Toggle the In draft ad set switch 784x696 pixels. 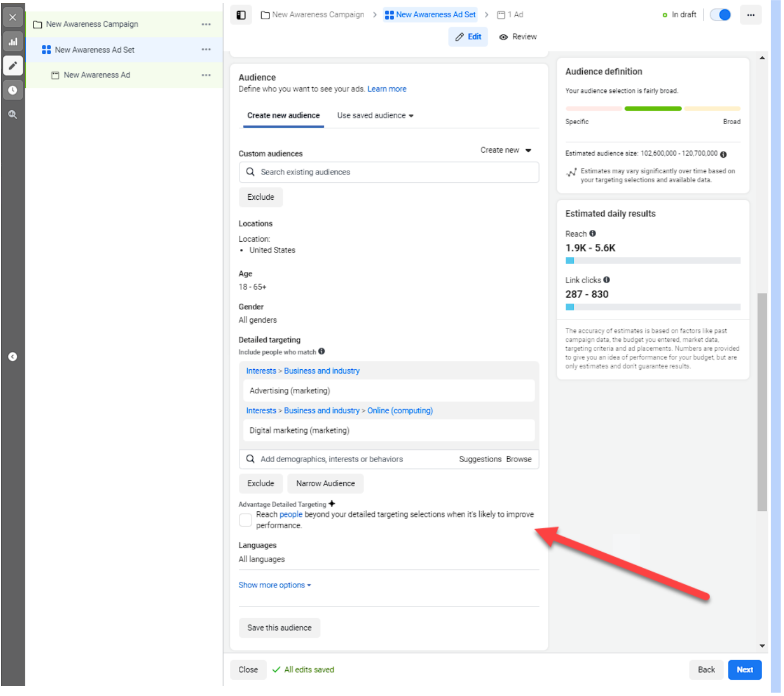click(720, 15)
